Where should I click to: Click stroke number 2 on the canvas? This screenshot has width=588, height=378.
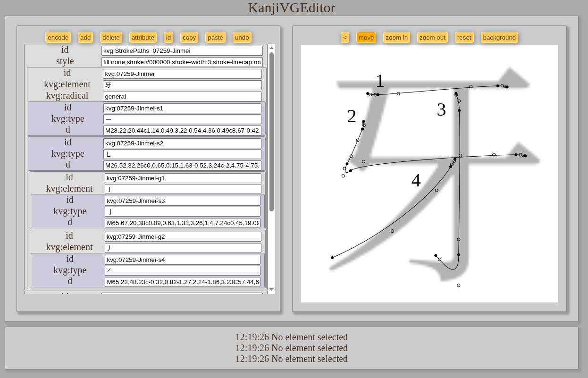coord(352,117)
